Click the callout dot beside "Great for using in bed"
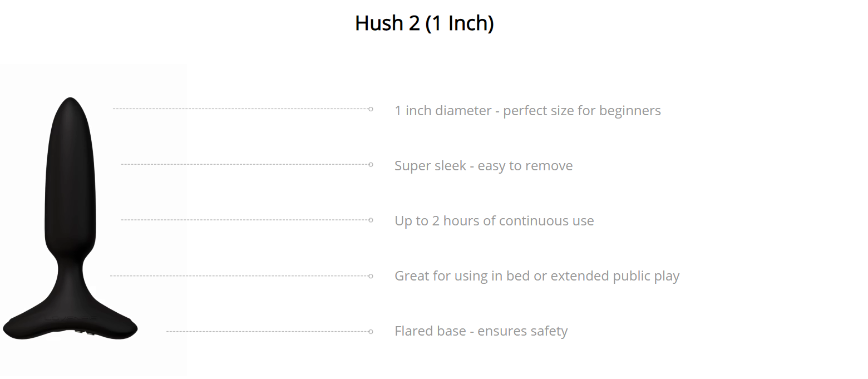This screenshot has width=868, height=379. point(371,275)
